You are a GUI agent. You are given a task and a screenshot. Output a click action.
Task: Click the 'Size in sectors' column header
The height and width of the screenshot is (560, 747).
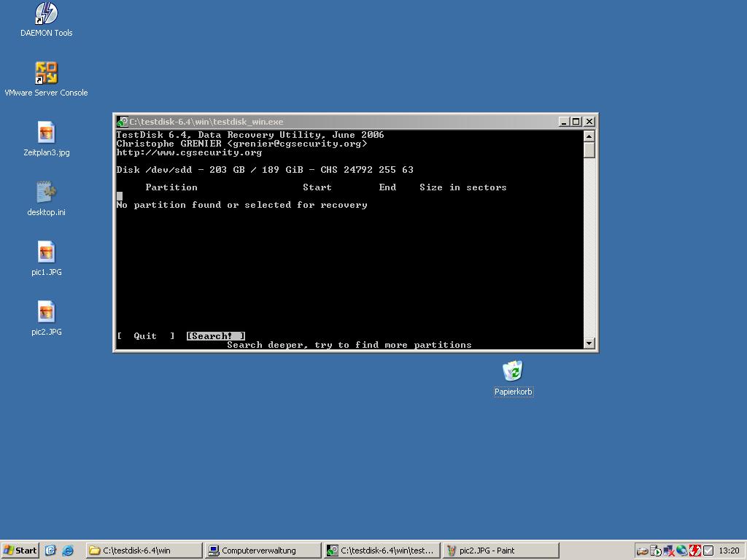(463, 187)
